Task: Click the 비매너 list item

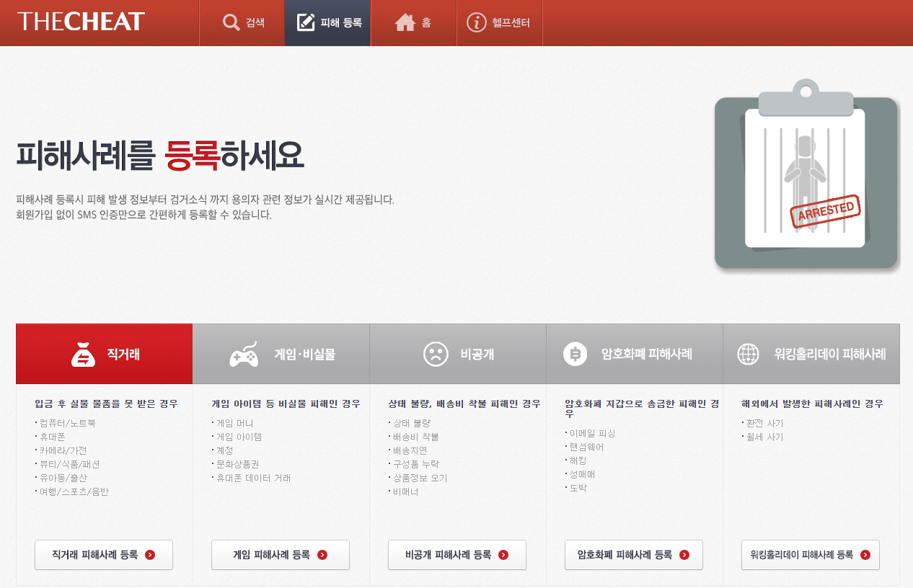Action: (405, 491)
